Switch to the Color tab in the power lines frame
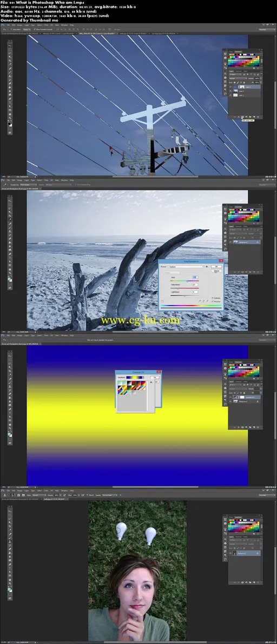This screenshot has height=644, width=277. 231,52
